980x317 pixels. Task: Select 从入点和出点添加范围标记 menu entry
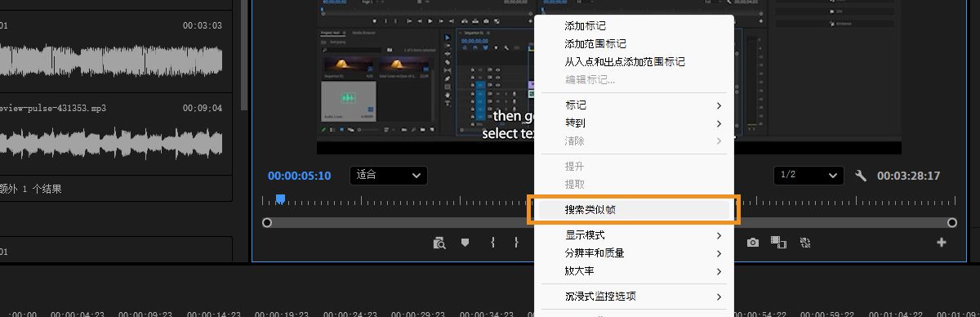635,62
